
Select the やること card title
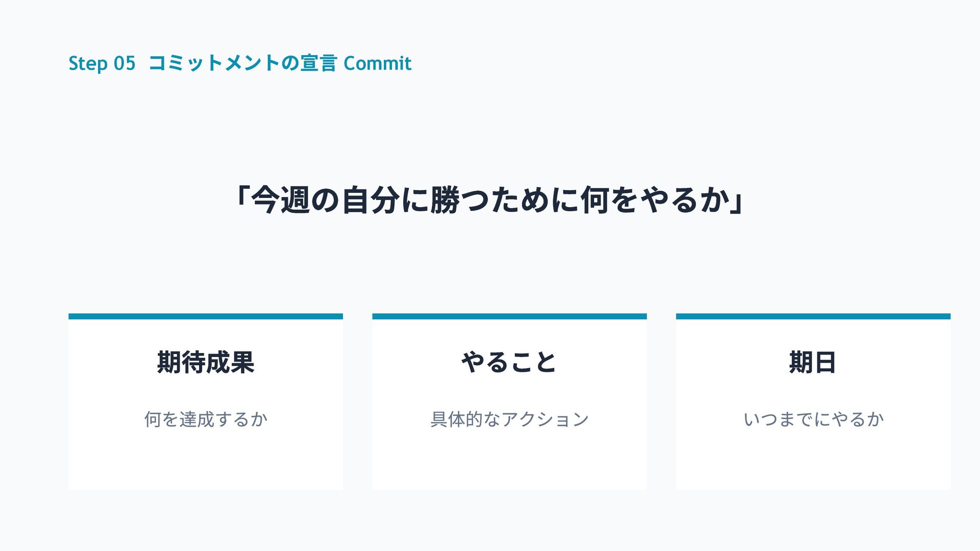tap(509, 362)
